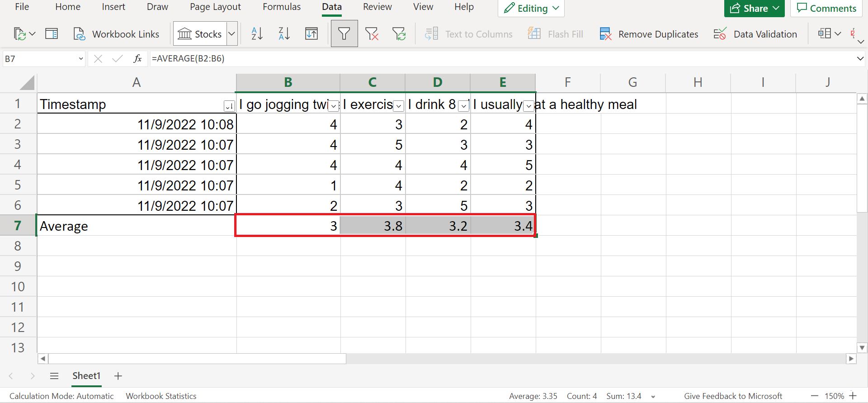
Task: Click the zoom in plus button
Action: (853, 396)
